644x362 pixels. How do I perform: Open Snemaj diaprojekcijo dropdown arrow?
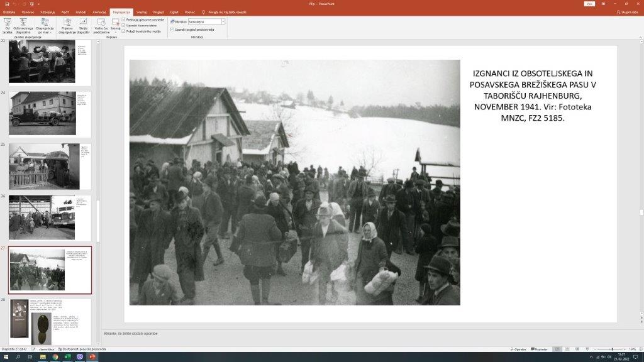click(x=115, y=32)
